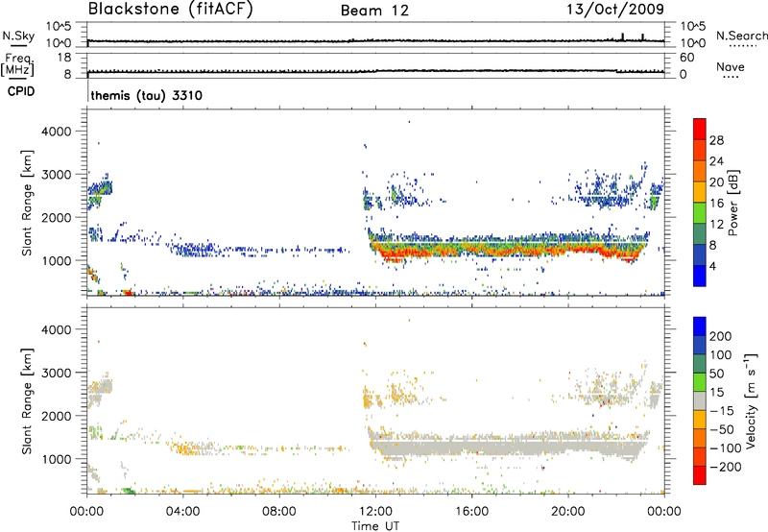Click the bright blue bottom segment of power colorbar
This screenshot has height=532, width=768.
pos(700,276)
